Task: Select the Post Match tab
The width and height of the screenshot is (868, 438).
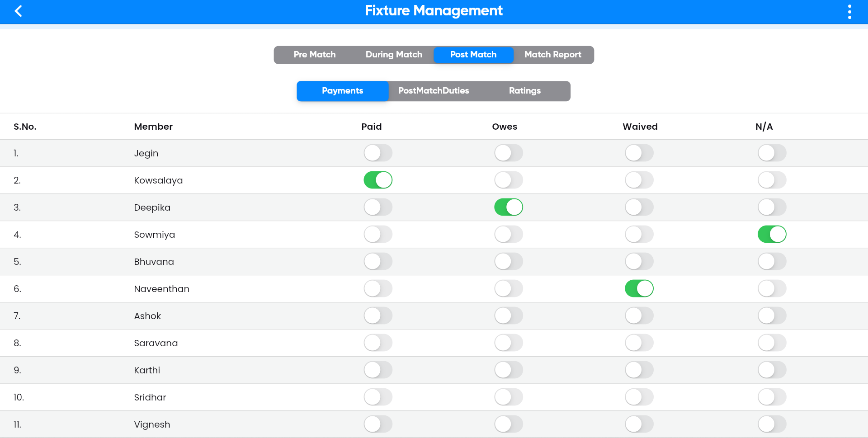Action: [x=473, y=55]
